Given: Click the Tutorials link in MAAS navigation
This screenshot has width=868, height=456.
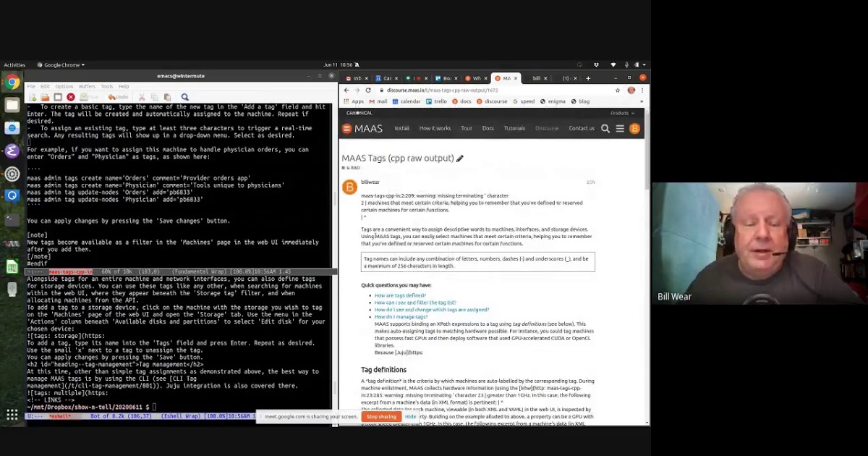Looking at the screenshot, I should point(514,129).
